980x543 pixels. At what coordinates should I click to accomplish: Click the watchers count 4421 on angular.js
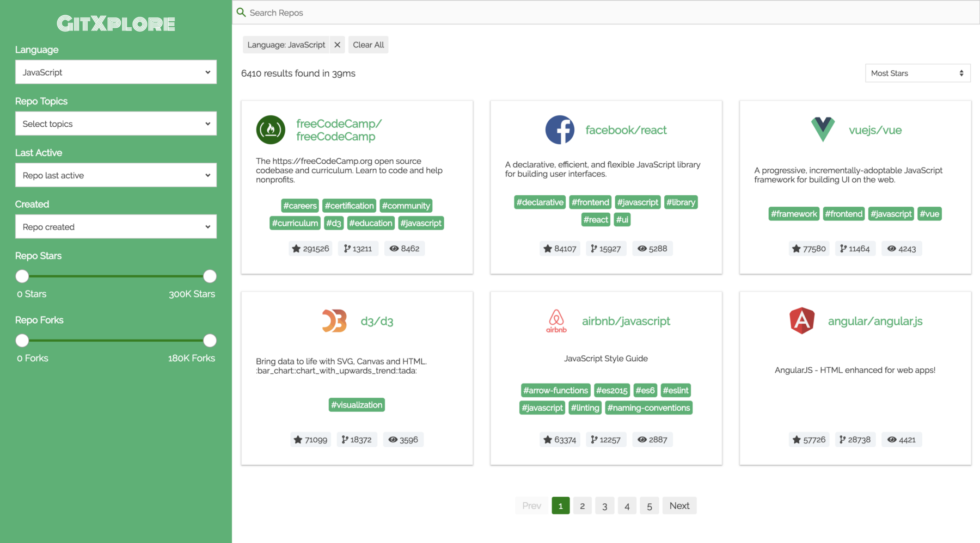click(902, 440)
